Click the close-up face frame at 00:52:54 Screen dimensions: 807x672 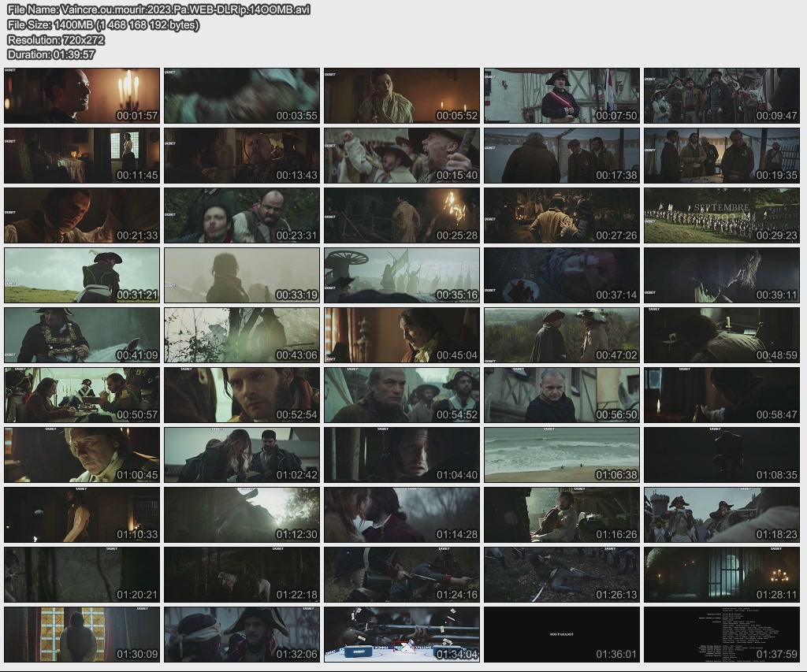242,395
